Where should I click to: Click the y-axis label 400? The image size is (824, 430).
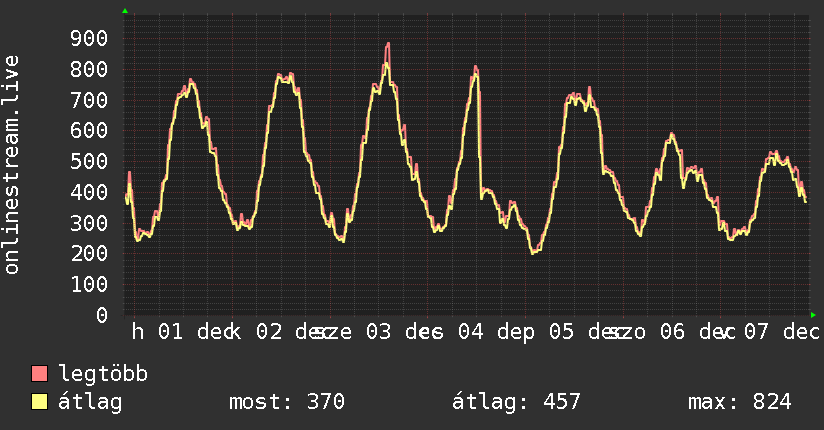tap(89, 191)
